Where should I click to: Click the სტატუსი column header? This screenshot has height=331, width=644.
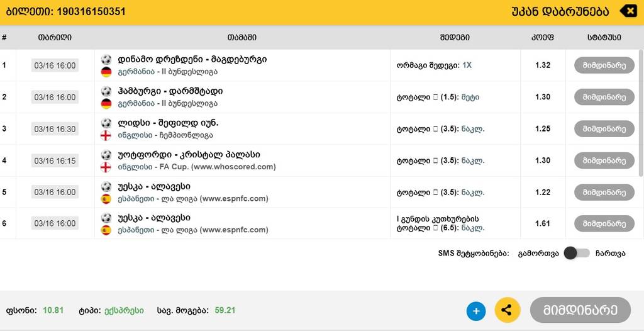pos(604,37)
